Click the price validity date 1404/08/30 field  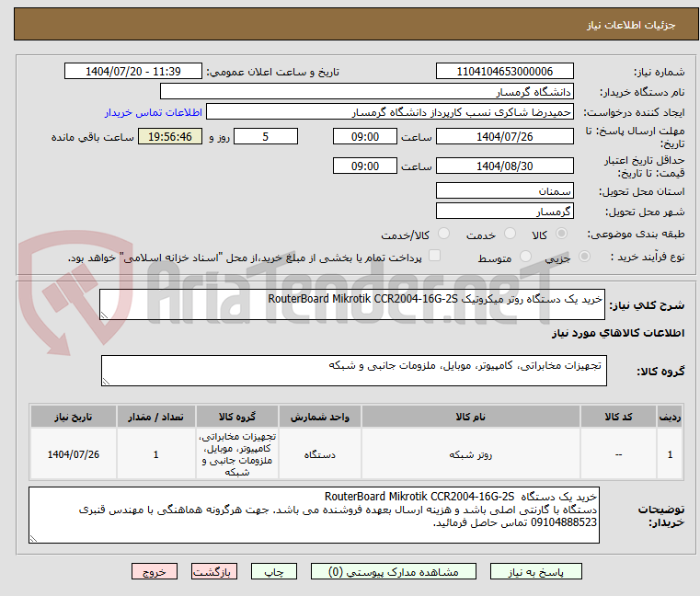[504, 166]
